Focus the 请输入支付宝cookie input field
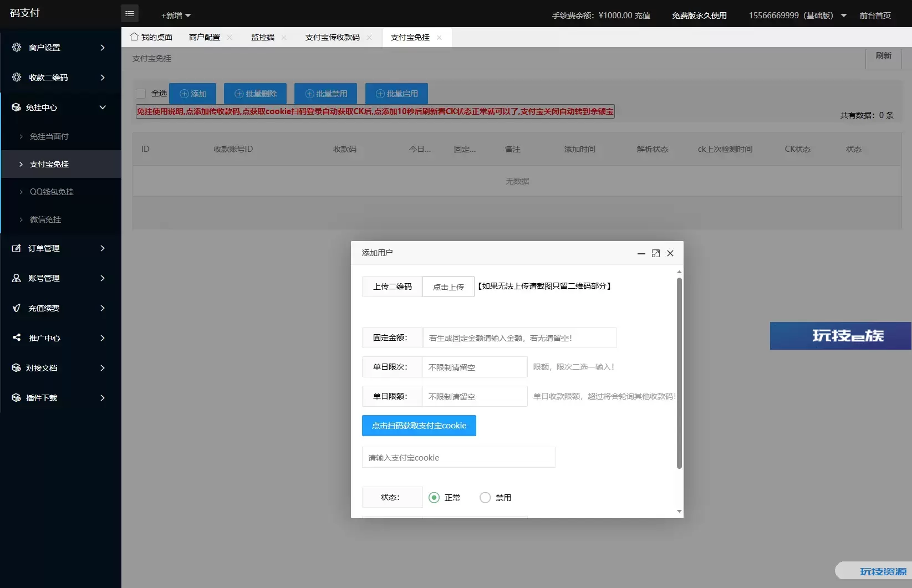The image size is (912, 588). (458, 457)
